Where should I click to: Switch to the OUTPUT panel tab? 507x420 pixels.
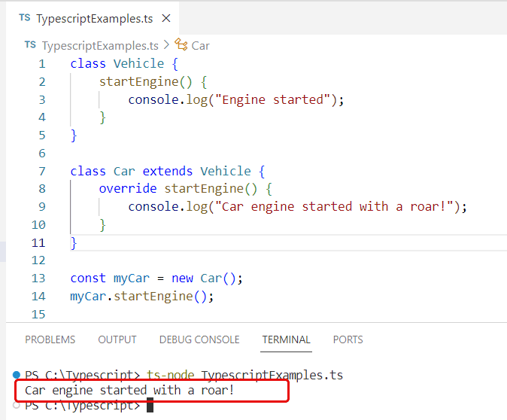[117, 339]
